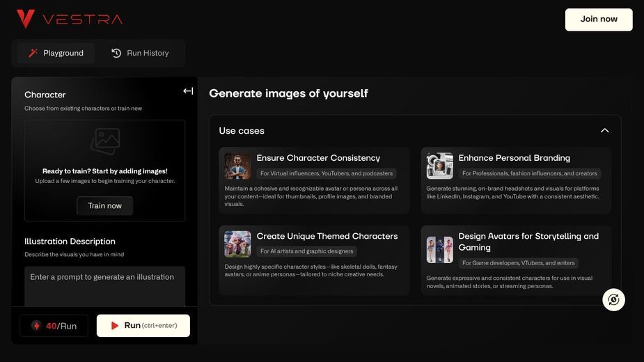644x362 pixels.
Task: Click the Create Unique Themed Characters heading
Action: coord(327,236)
